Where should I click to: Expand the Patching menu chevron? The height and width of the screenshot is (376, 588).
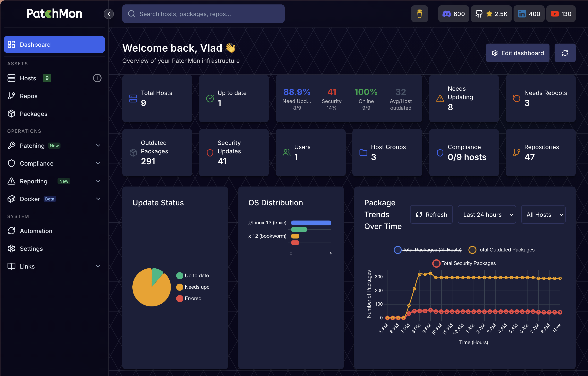[98, 145]
